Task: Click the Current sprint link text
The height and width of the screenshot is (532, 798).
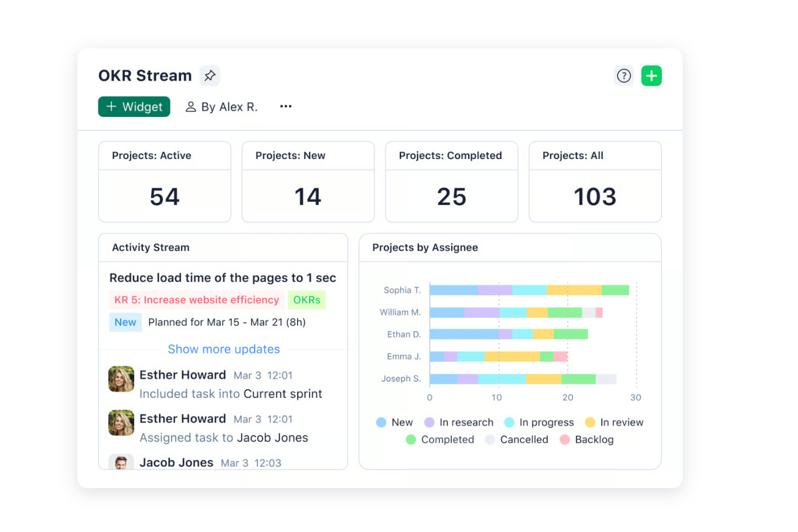Action: click(x=283, y=394)
